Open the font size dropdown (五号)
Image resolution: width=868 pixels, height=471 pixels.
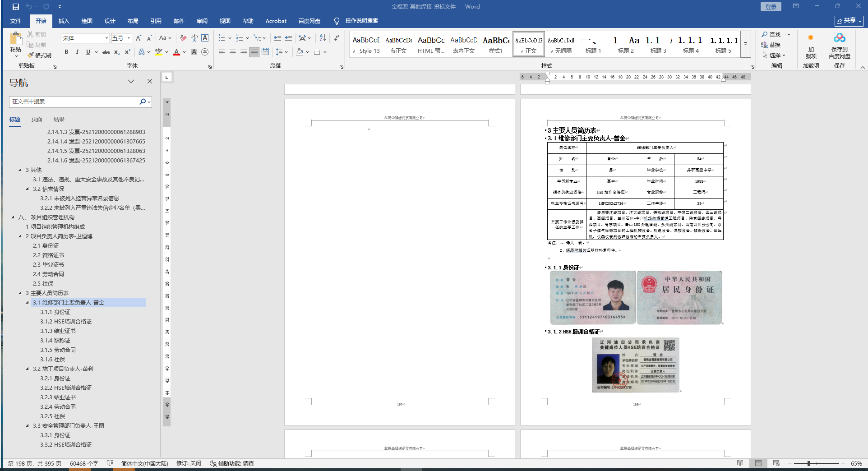(129, 38)
